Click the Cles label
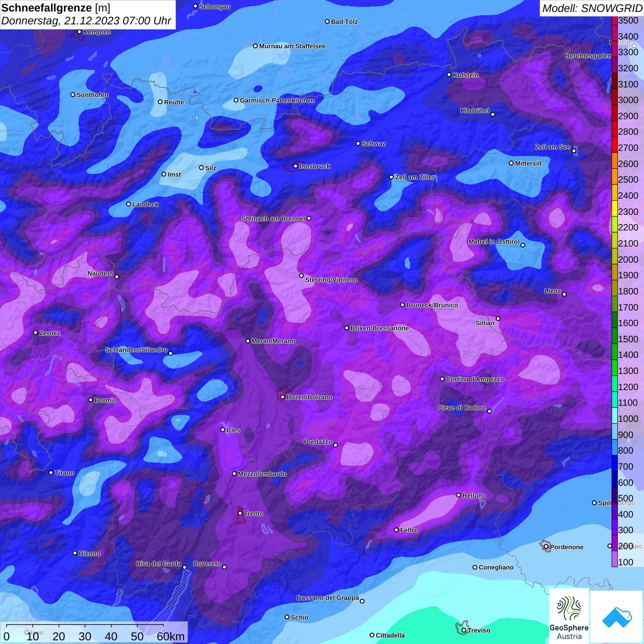Image resolution: width=644 pixels, height=644 pixels. pos(233,430)
